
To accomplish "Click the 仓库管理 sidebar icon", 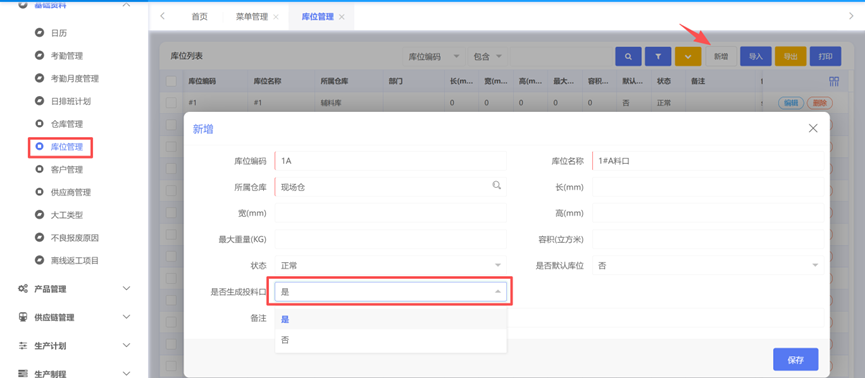I will [39, 124].
